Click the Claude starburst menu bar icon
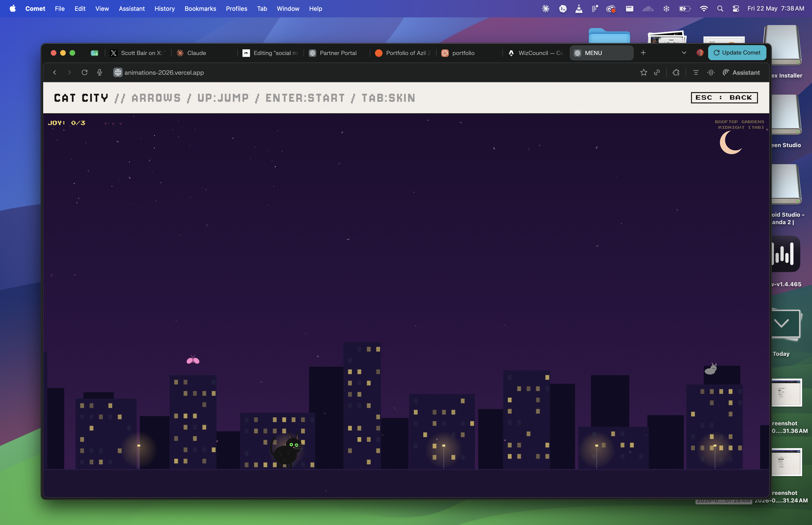Viewport: 812px width, 525px height. tap(546, 8)
